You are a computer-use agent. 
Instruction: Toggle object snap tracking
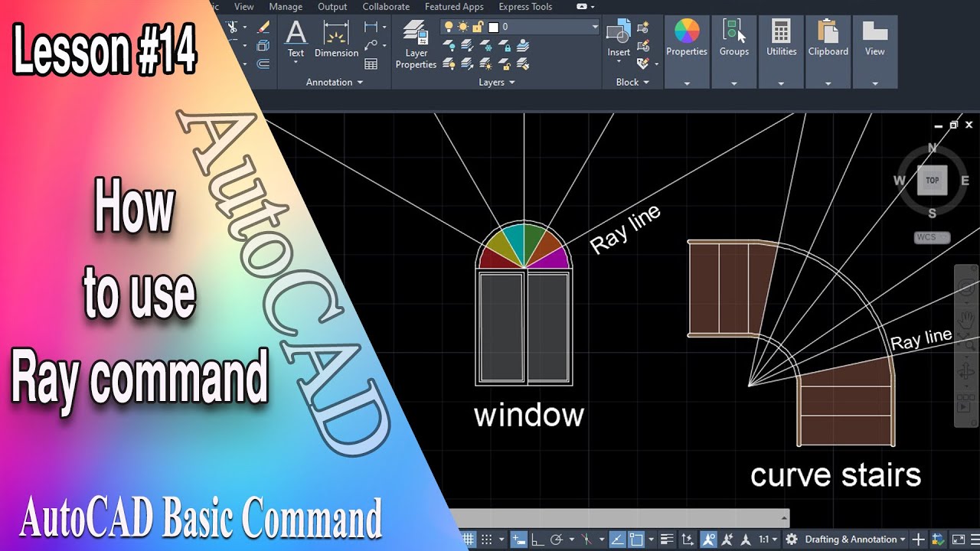pos(618,539)
